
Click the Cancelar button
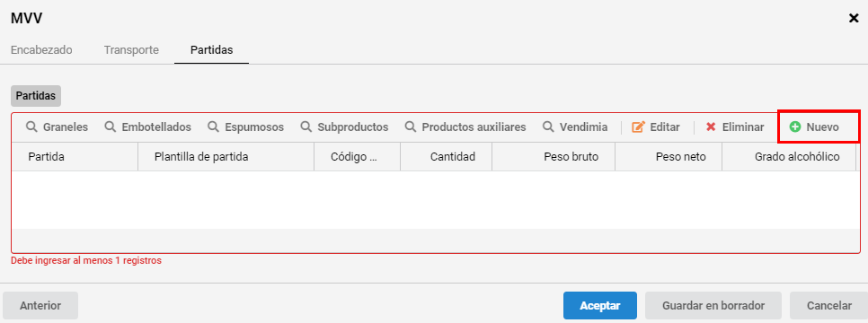(x=828, y=306)
